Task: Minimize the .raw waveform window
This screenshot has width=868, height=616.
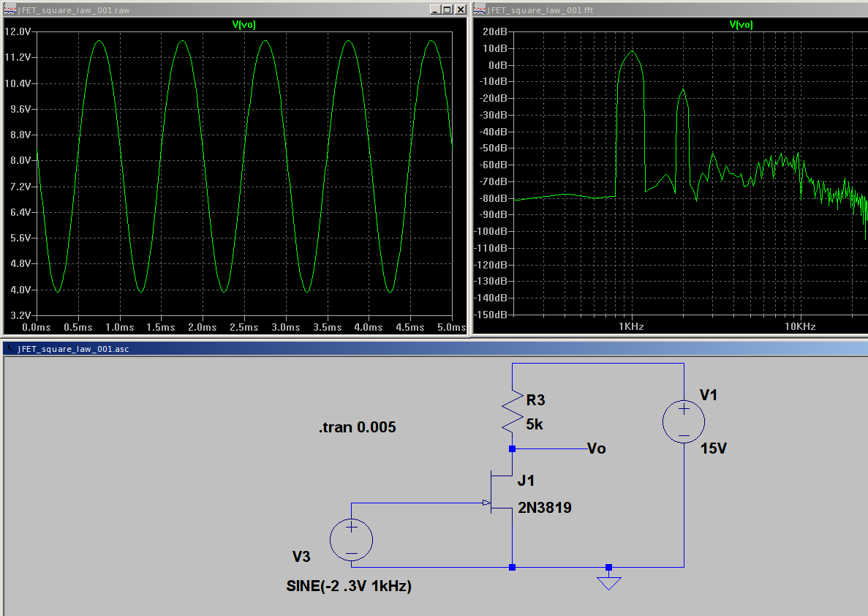Action: pos(435,10)
